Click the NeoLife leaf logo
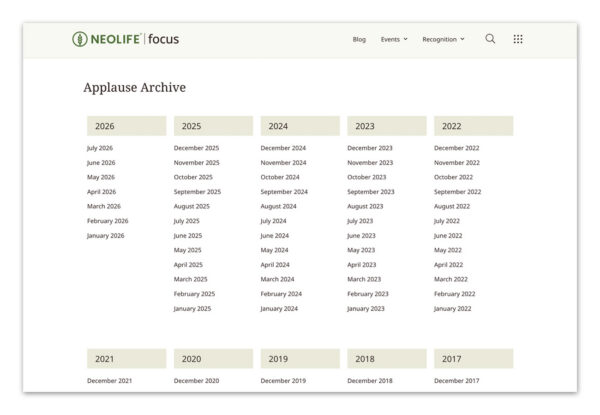 coord(80,39)
